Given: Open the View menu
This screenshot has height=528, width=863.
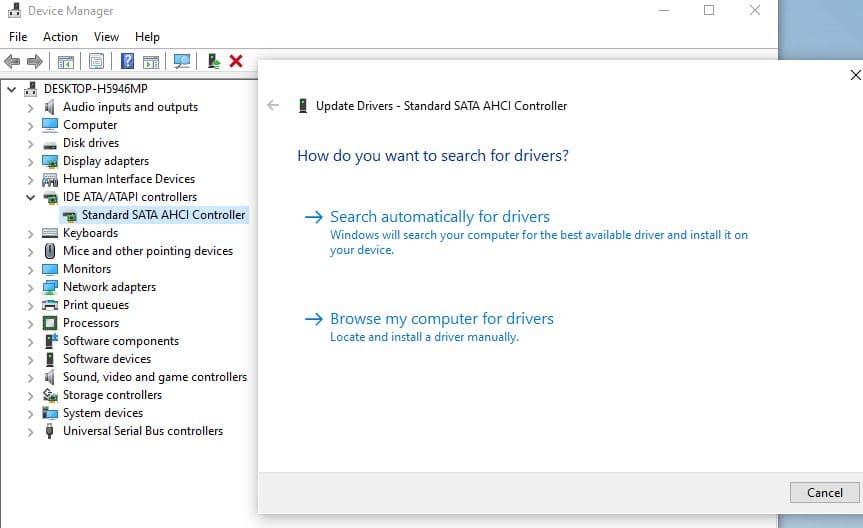Looking at the screenshot, I should point(106,37).
